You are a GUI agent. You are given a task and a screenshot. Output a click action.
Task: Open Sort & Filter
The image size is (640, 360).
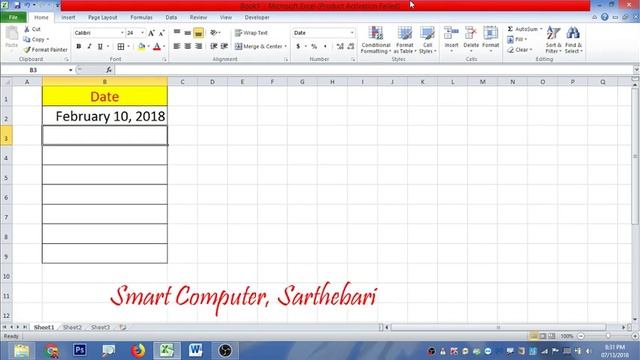tap(553, 40)
